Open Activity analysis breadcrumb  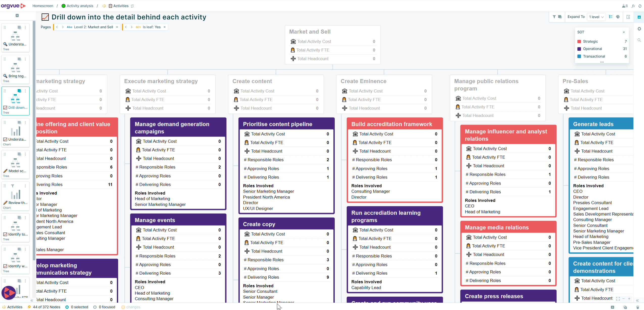pyautogui.click(x=78, y=6)
